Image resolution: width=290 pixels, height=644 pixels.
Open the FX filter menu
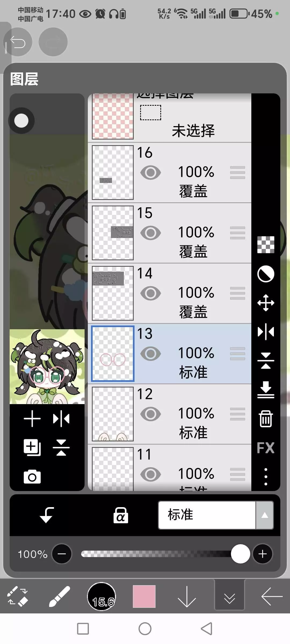[x=266, y=448]
